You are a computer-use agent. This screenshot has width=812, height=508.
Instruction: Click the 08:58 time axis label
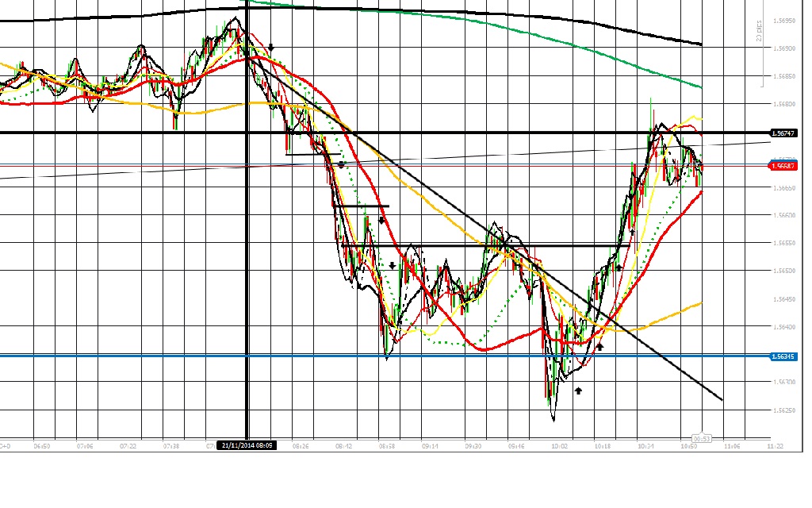[387, 446]
